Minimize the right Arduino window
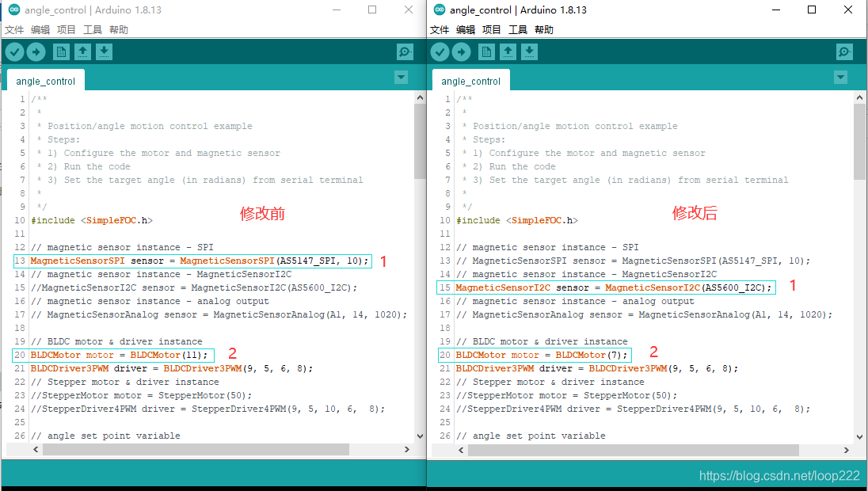This screenshot has height=491, width=868. (777, 10)
